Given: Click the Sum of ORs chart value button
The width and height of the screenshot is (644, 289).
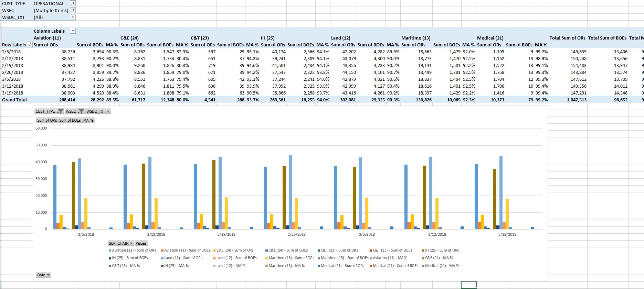Looking at the screenshot, I should click(47, 120).
